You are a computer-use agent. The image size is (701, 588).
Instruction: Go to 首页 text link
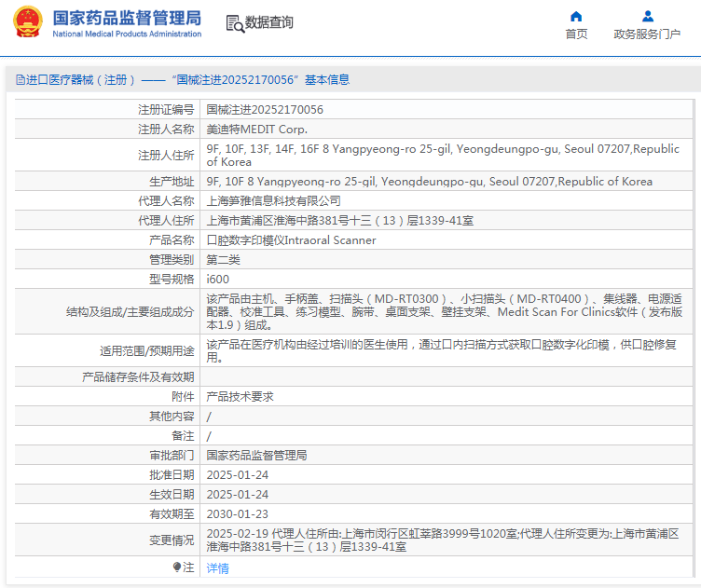576,34
